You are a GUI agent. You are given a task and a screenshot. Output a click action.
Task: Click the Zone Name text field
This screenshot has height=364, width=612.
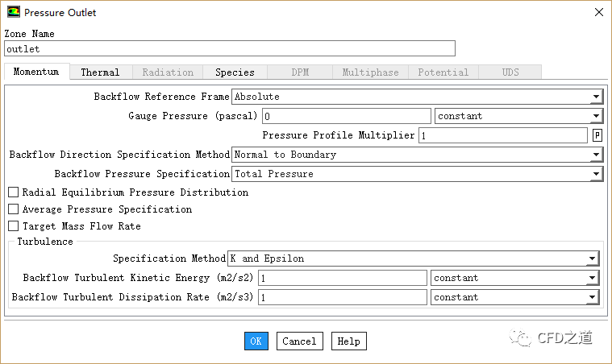pos(230,49)
